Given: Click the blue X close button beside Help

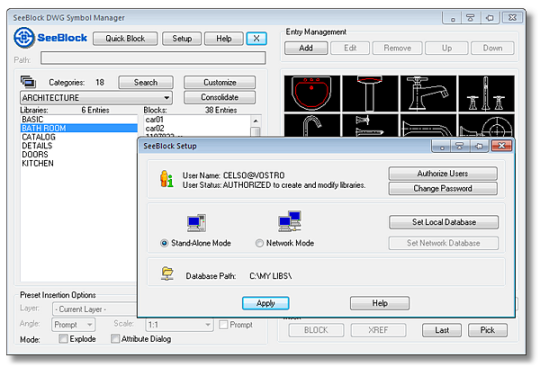Looking at the screenshot, I should click(x=256, y=39).
